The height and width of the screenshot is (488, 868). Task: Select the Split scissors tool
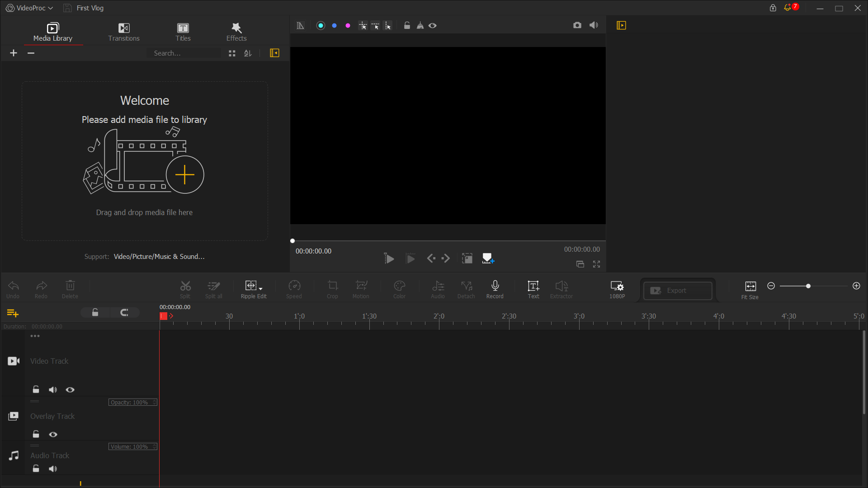[185, 290]
